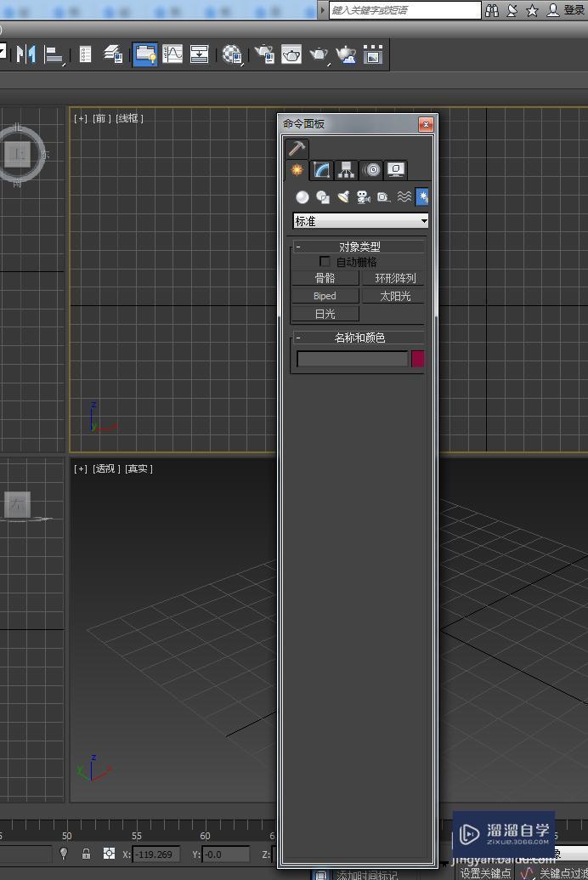Select the Geometry sphere category icon

302,197
